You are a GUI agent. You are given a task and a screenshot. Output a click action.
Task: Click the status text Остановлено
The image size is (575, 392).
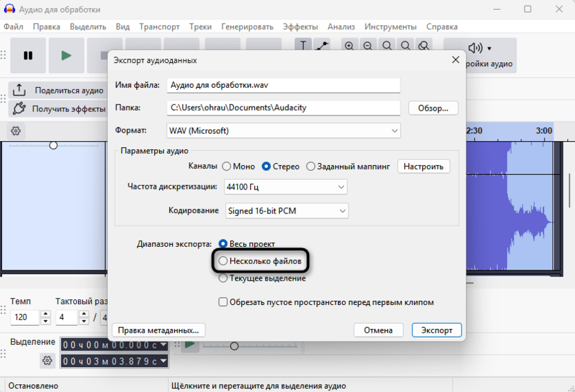tap(33, 386)
